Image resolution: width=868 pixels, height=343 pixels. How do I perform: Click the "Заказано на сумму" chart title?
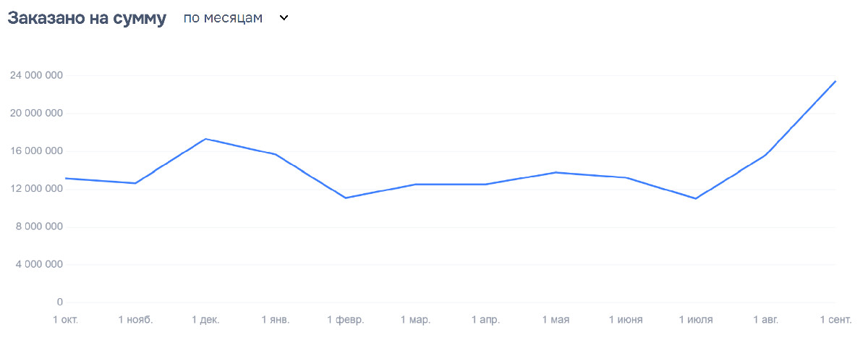point(87,19)
